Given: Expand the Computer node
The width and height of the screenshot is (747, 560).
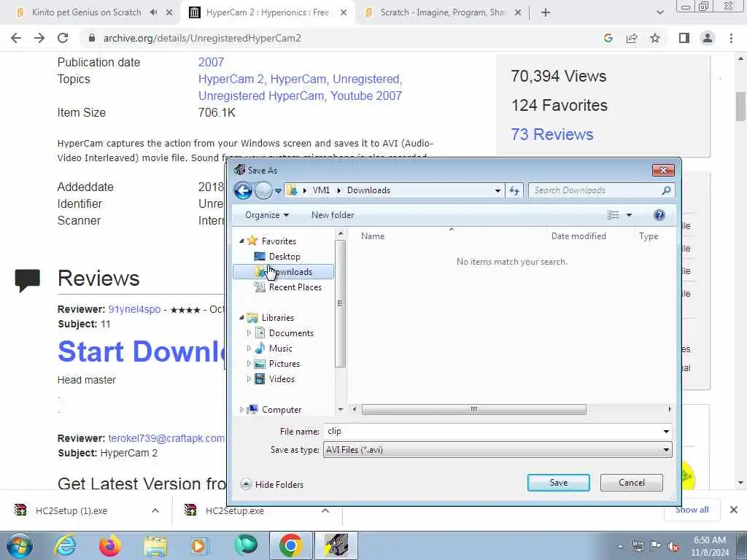Looking at the screenshot, I should click(x=241, y=410).
